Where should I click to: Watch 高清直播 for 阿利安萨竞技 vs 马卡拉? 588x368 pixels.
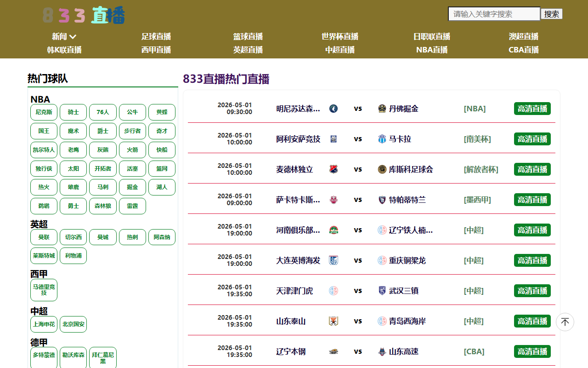pos(532,139)
